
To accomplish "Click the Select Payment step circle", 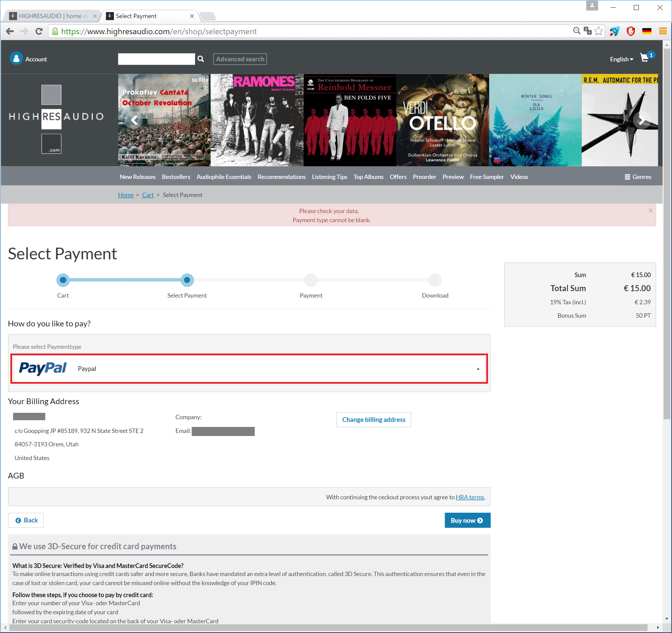I will pyautogui.click(x=187, y=280).
